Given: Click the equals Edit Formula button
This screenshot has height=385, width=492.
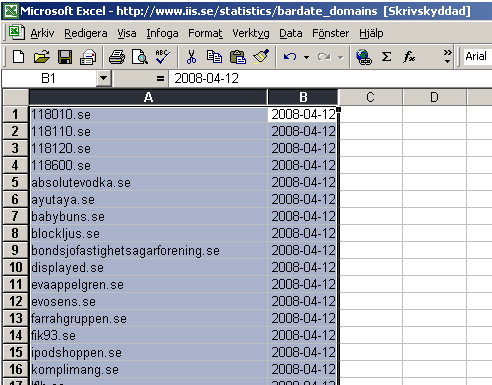Looking at the screenshot, I should 160,79.
